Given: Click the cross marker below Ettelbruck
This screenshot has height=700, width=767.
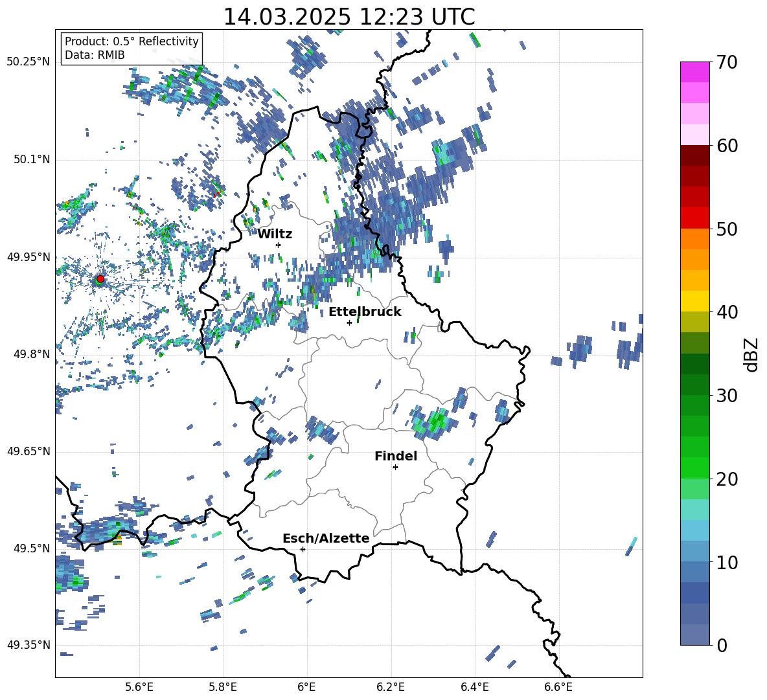Looking at the screenshot, I should 349,322.
